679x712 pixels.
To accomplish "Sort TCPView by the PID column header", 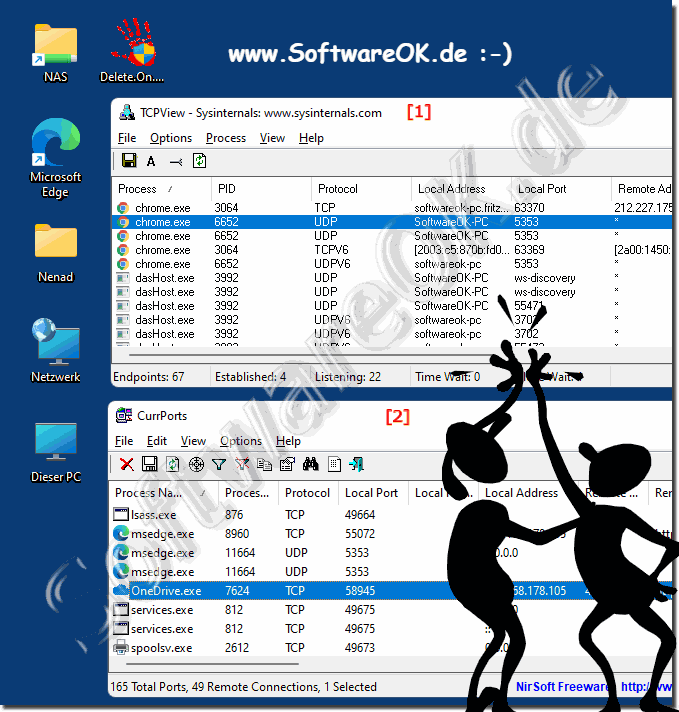I will tap(262, 188).
